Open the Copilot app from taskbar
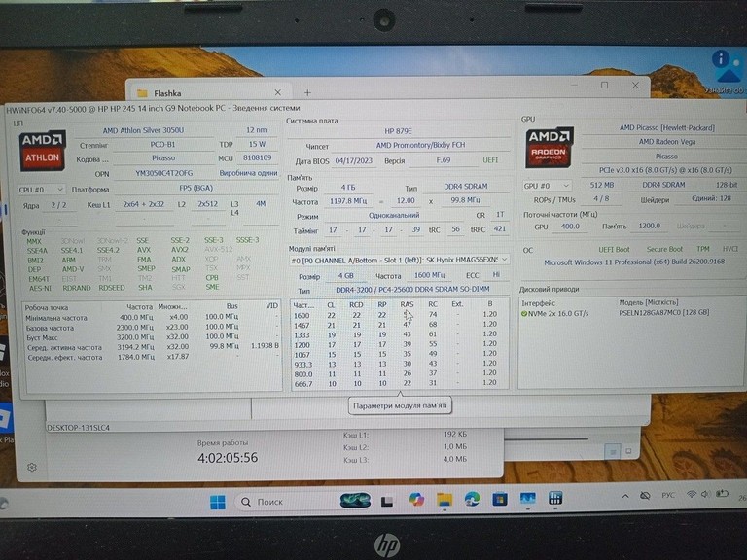 coord(416,500)
